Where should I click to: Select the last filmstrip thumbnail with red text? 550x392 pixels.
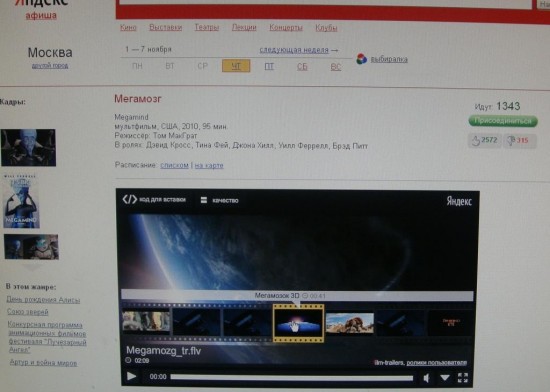(451, 323)
